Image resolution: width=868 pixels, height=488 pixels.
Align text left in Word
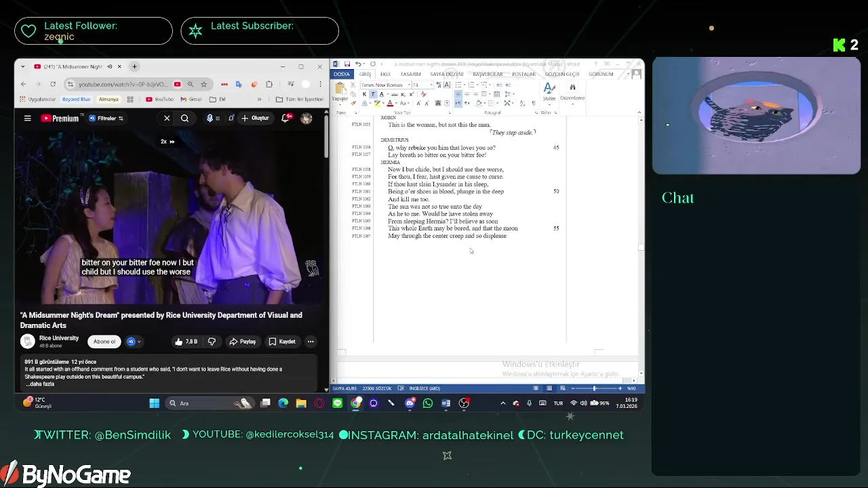tap(458, 94)
